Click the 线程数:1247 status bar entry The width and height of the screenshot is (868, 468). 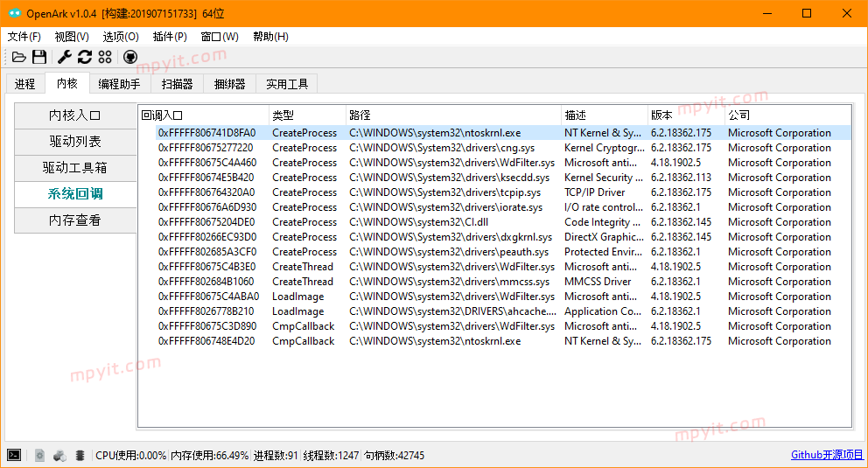[331, 455]
